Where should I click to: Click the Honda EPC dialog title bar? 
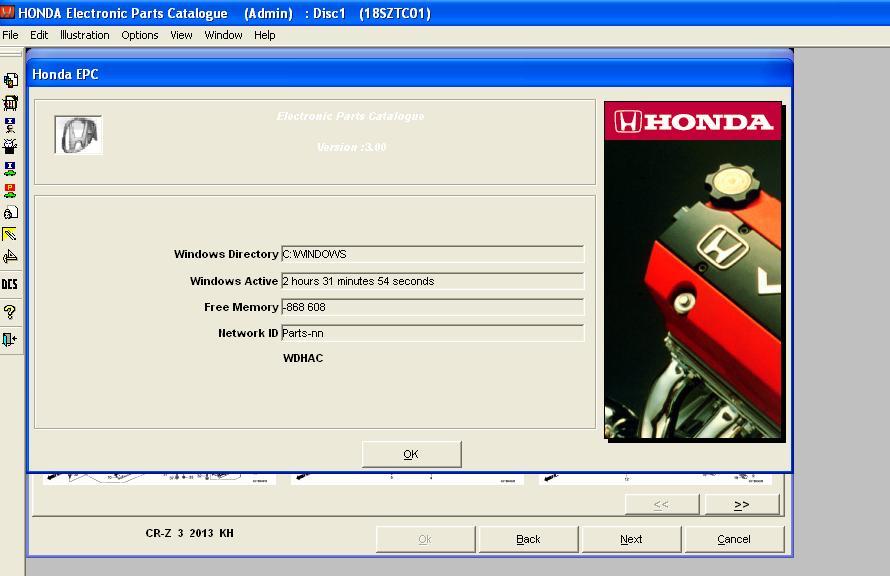(x=410, y=74)
